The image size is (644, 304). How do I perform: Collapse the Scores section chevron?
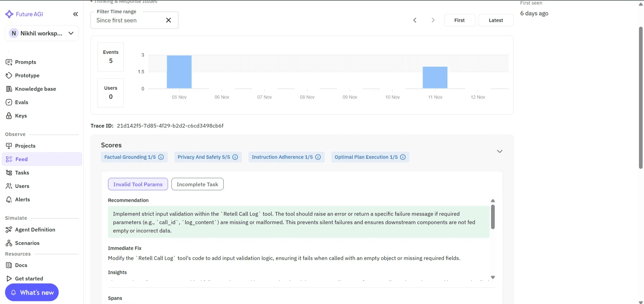500,151
